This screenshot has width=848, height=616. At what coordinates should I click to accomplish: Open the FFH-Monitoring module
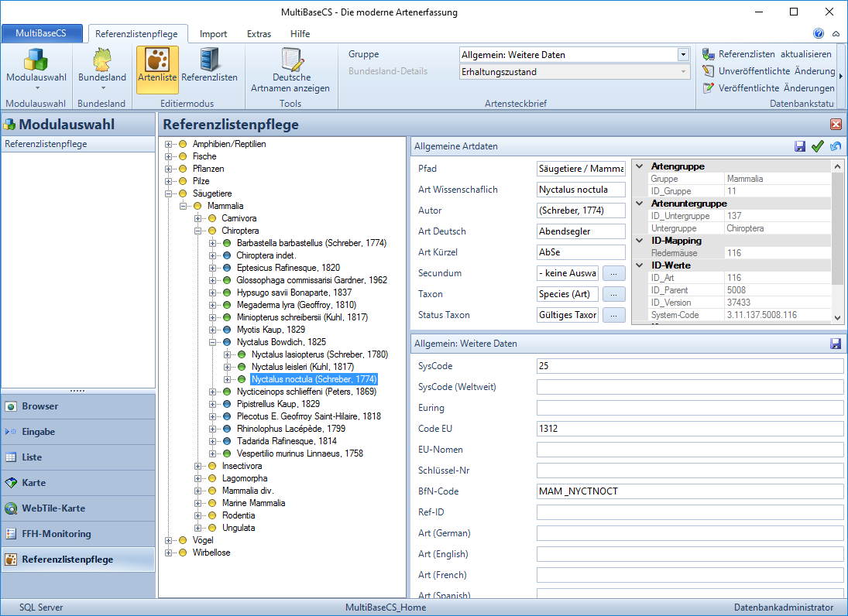(x=78, y=534)
